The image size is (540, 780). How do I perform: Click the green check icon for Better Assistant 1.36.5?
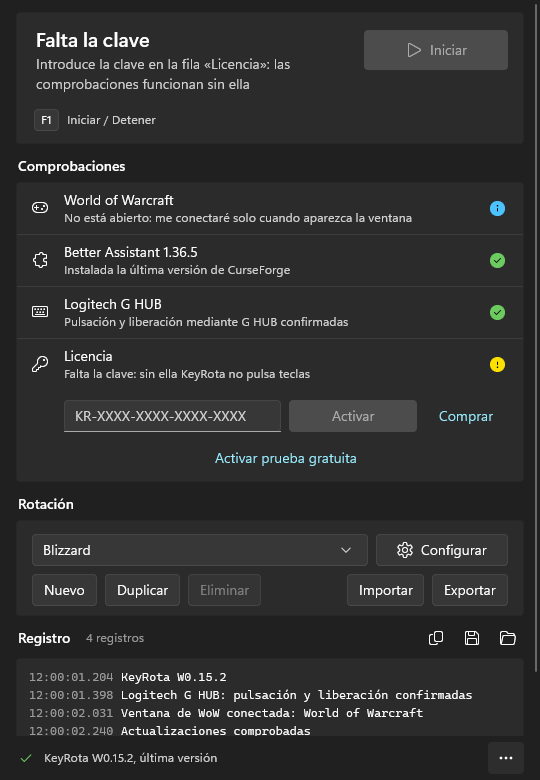point(497,260)
